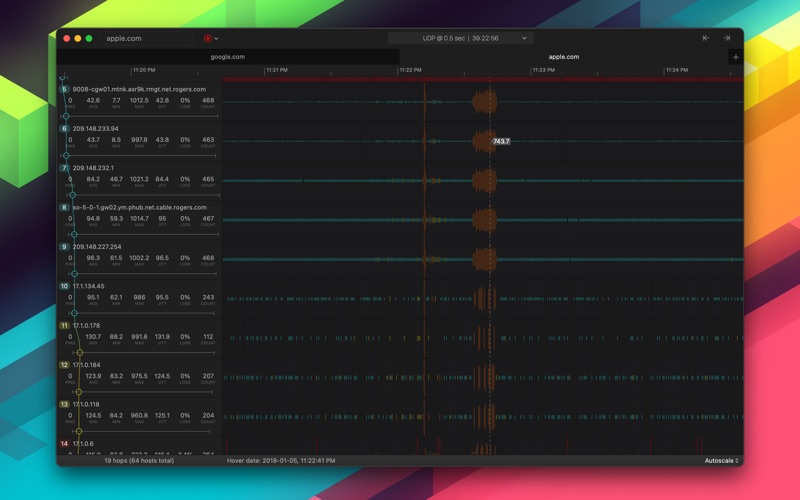Select hop 6 number badge

[64, 129]
